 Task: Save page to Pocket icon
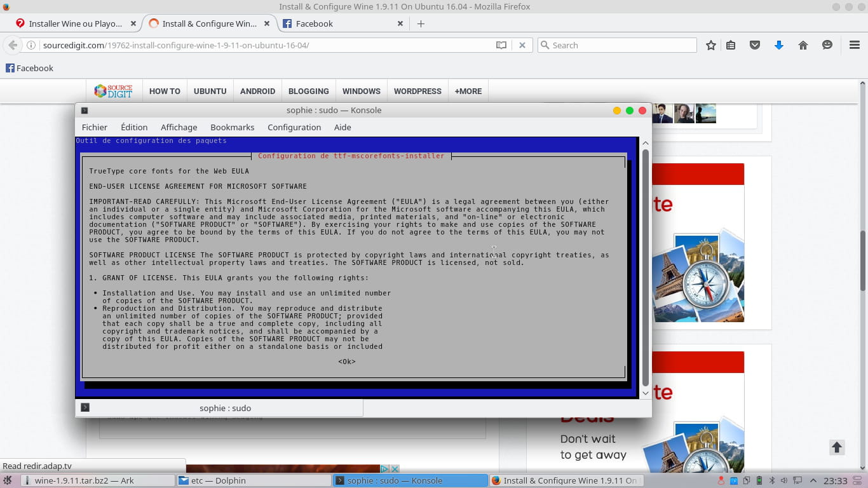click(x=755, y=45)
